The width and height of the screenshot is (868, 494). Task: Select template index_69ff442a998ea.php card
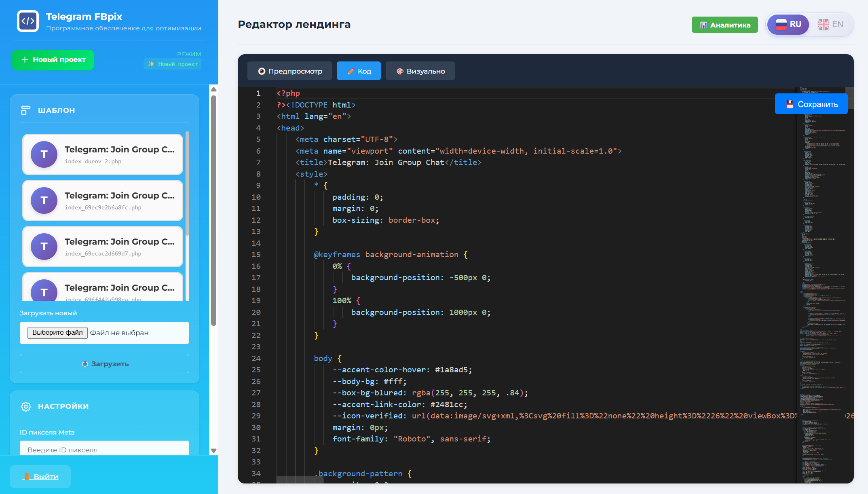point(103,287)
